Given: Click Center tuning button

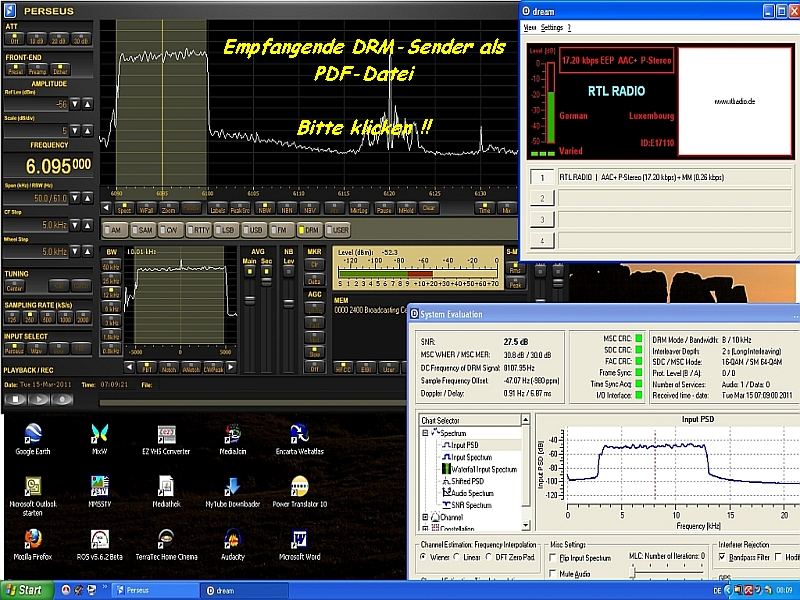Looking at the screenshot, I should point(14,286).
